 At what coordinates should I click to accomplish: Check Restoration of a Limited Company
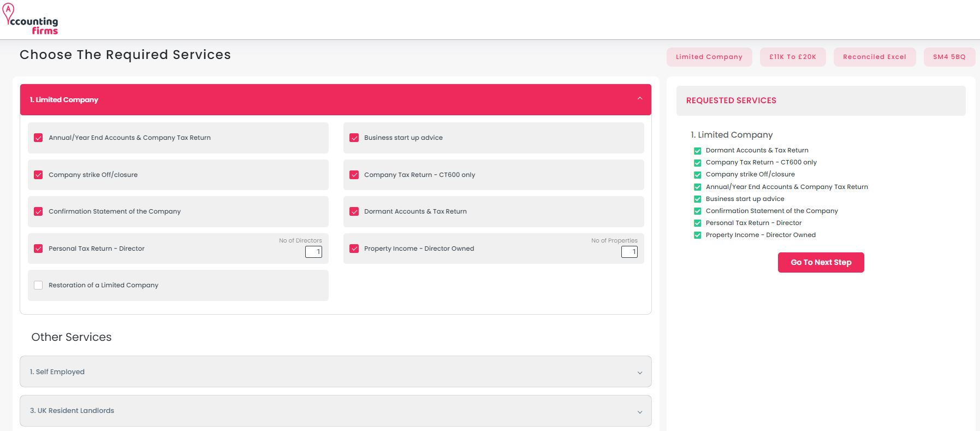(38, 285)
